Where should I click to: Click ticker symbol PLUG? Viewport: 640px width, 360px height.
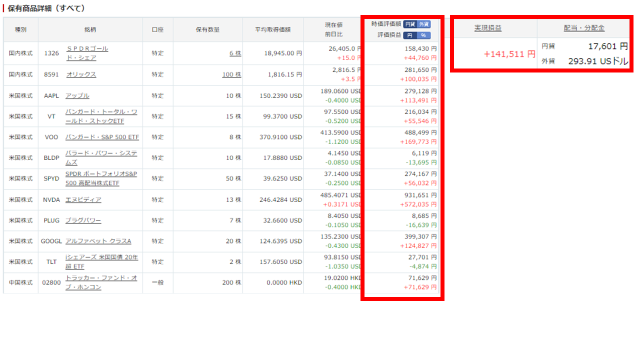click(51, 220)
